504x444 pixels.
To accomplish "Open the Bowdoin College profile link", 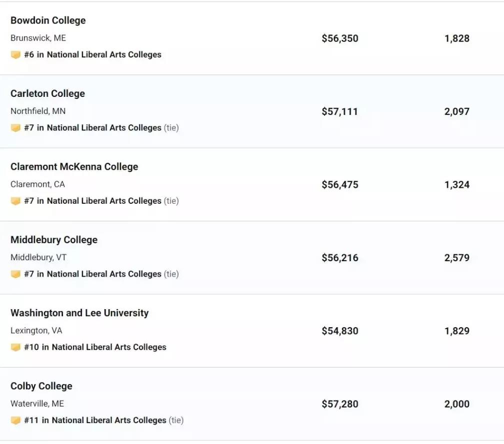I will (x=48, y=20).
